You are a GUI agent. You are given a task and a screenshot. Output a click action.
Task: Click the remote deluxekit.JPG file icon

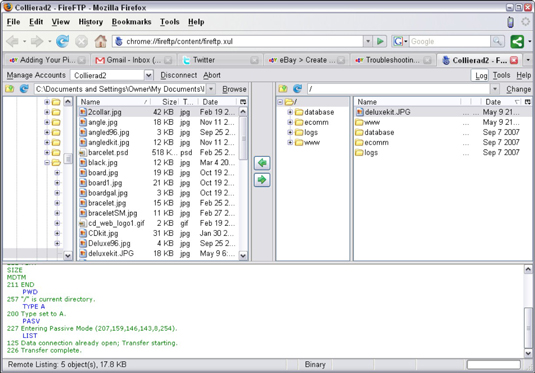(360, 112)
